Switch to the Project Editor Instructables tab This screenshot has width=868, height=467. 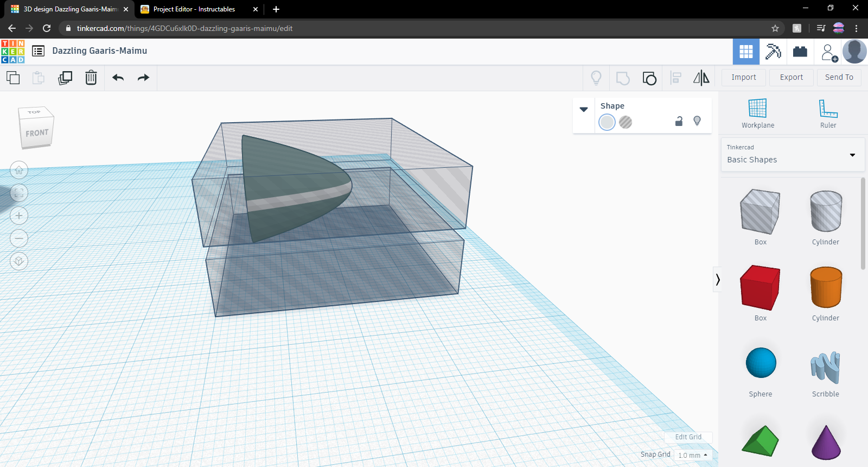click(x=194, y=9)
